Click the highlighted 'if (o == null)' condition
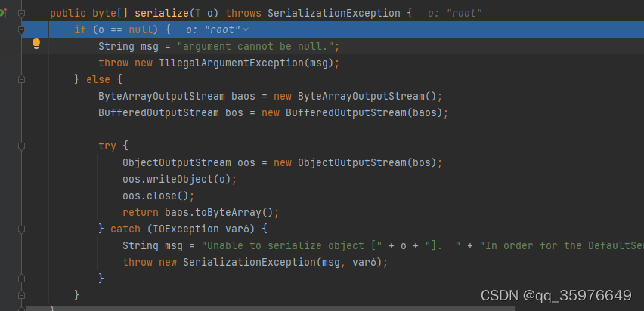Image resolution: width=644 pixels, height=311 pixels. coord(116,29)
